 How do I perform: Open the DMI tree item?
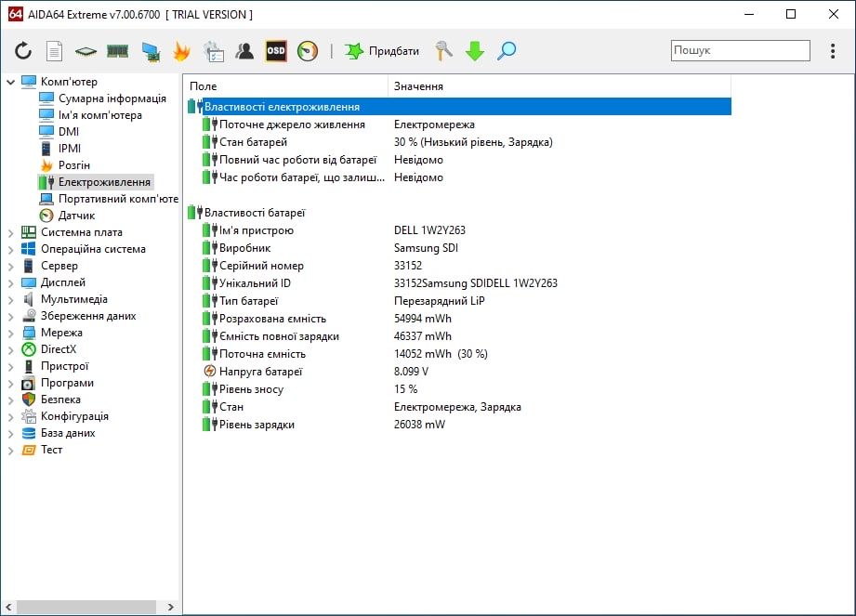coord(68,132)
